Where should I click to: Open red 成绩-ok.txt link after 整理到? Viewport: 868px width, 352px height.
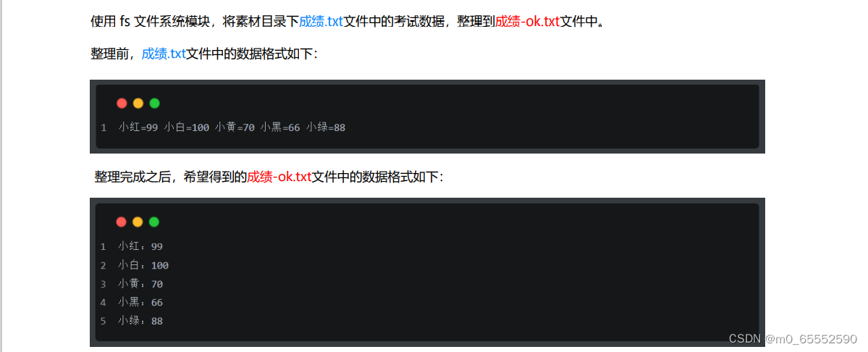[528, 22]
